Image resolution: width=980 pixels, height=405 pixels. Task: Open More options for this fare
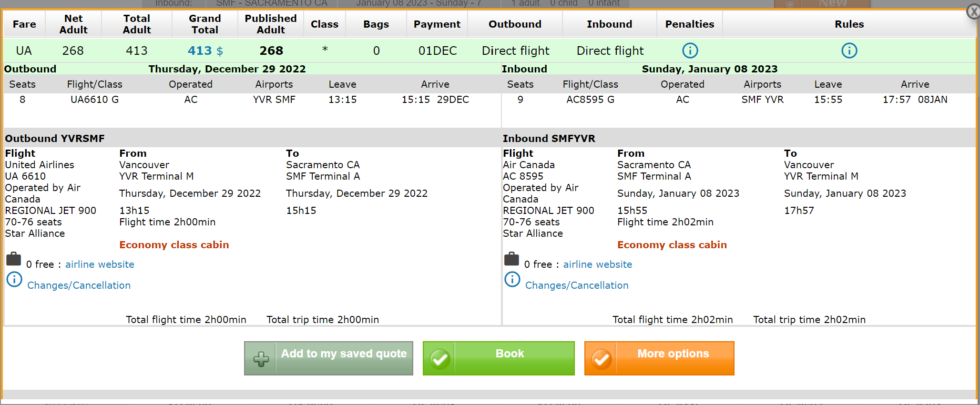[x=659, y=358]
